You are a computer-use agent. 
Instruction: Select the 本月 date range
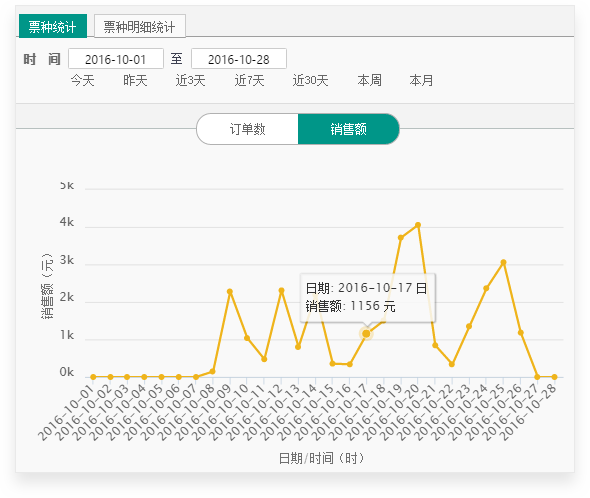tap(421, 80)
